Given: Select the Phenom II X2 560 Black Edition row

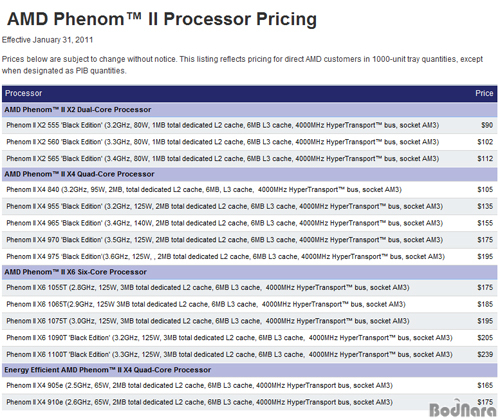Looking at the screenshot, I should point(250,142).
